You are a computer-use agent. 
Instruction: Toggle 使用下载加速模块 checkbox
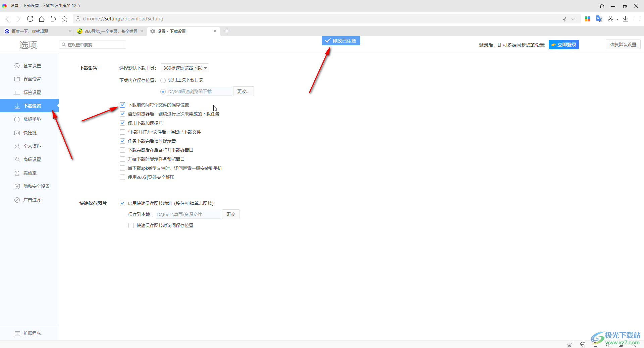pyautogui.click(x=122, y=123)
